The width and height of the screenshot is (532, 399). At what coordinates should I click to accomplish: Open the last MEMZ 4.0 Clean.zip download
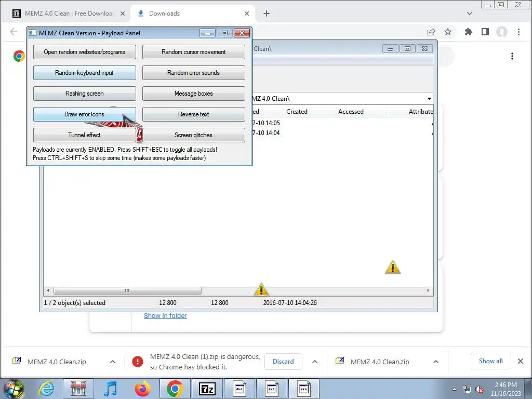coord(380,362)
